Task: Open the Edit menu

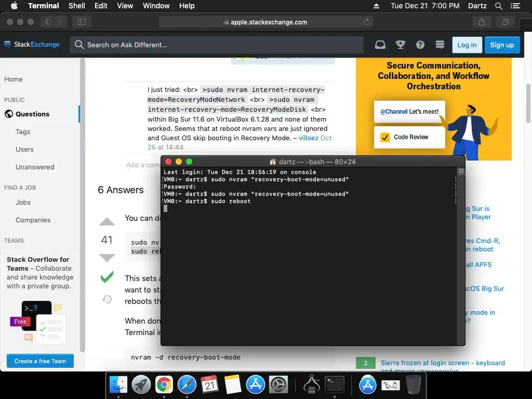Action: pyautogui.click(x=101, y=6)
